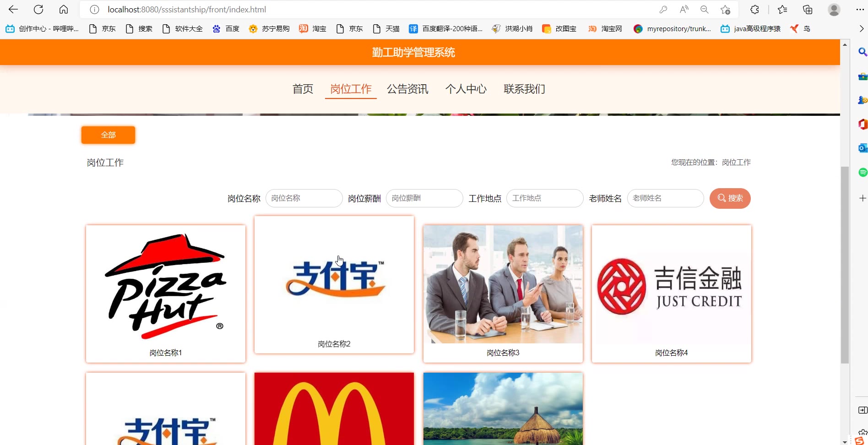The width and height of the screenshot is (868, 445).
Task: Expand the bookmarks bar overflow chevron
Action: point(861,28)
